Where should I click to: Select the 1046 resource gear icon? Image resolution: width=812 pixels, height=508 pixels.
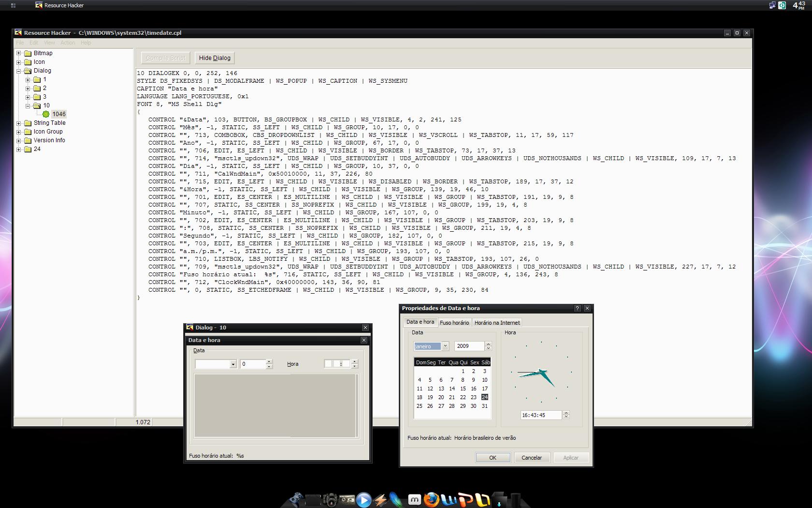click(x=46, y=114)
